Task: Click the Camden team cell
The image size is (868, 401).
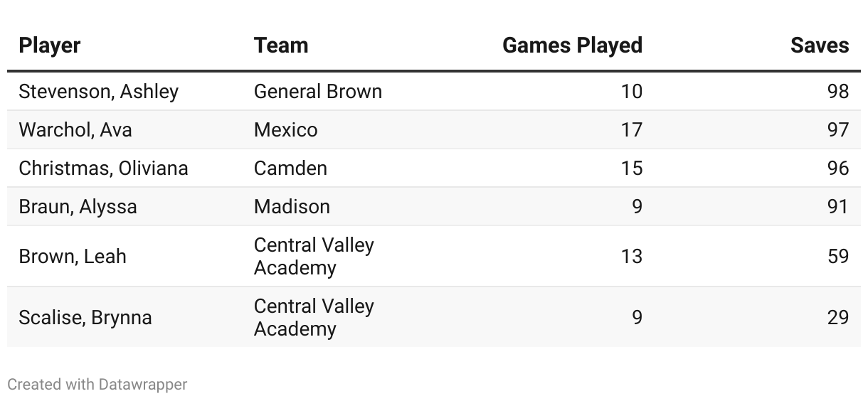Action: [291, 169]
